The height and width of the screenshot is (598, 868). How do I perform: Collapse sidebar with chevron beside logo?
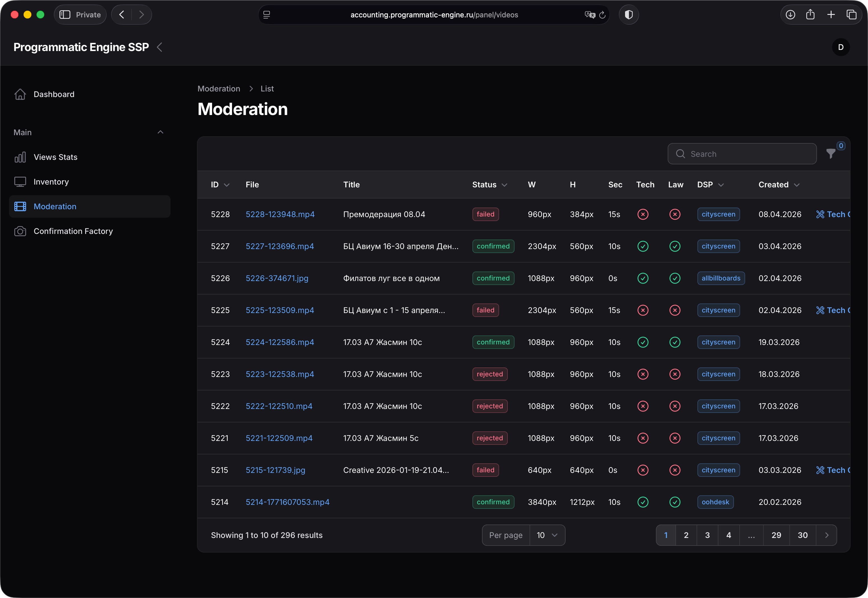coord(160,47)
